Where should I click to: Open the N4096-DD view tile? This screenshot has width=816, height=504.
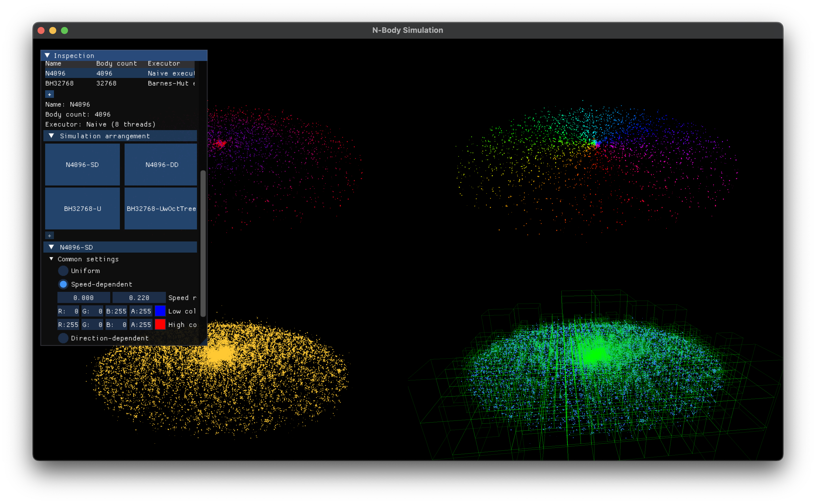[161, 165]
